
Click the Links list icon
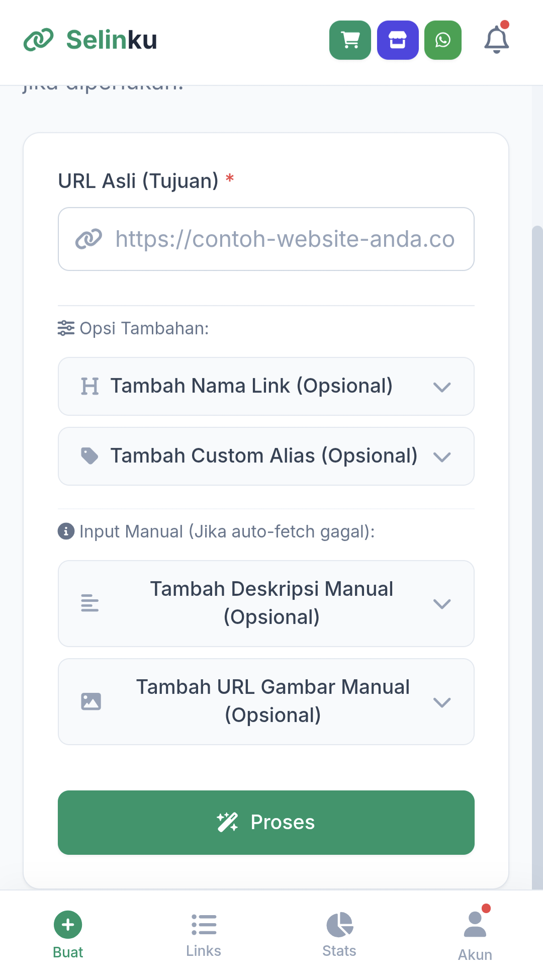[x=204, y=925]
